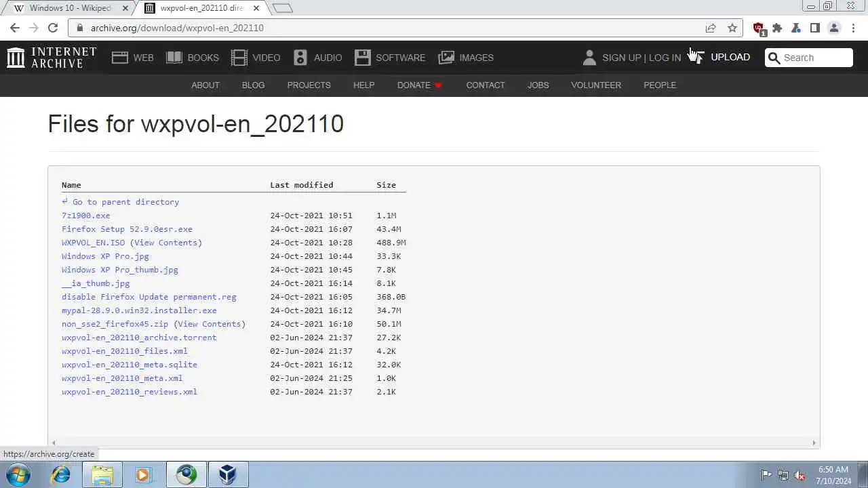Download 7z1900.exe

coord(85,216)
